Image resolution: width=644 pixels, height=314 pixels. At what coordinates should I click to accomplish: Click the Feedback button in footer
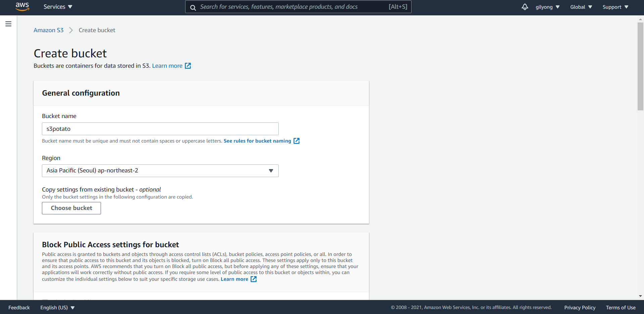point(19,308)
